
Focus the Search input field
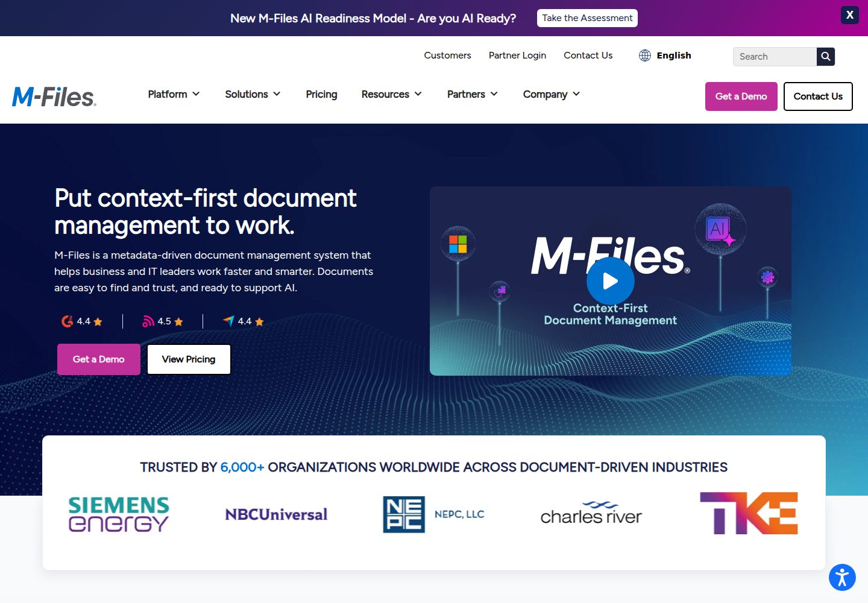(x=775, y=56)
